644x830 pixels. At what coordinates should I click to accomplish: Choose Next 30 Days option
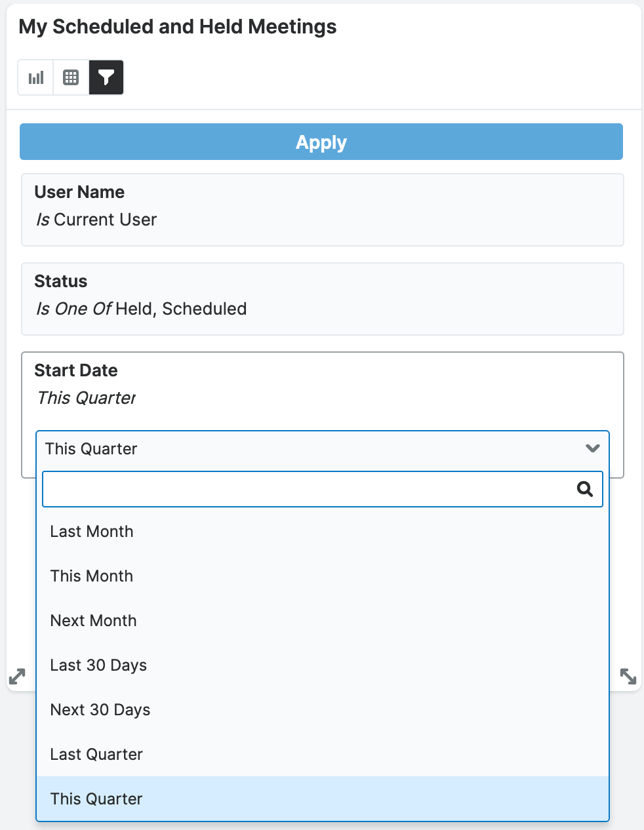[x=100, y=710]
